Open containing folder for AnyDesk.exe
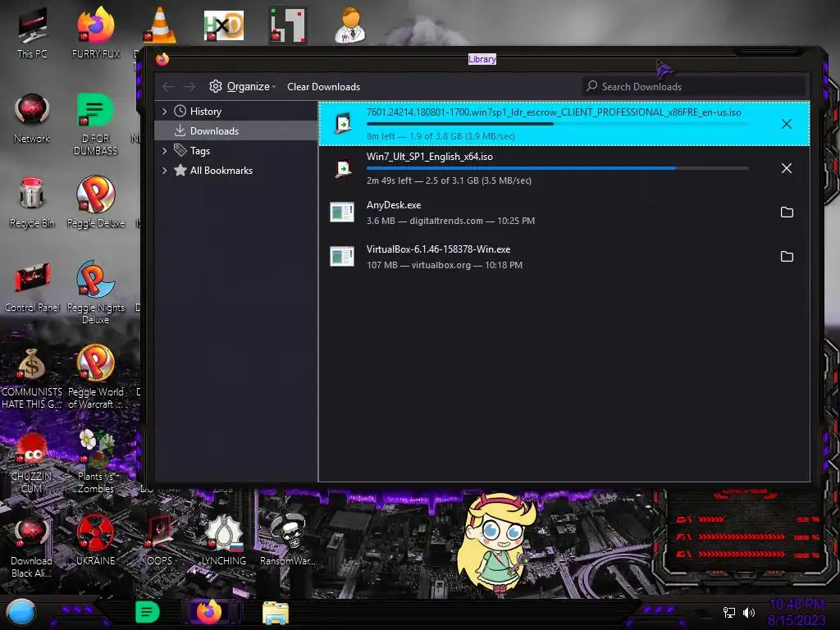The image size is (840, 630). [787, 212]
